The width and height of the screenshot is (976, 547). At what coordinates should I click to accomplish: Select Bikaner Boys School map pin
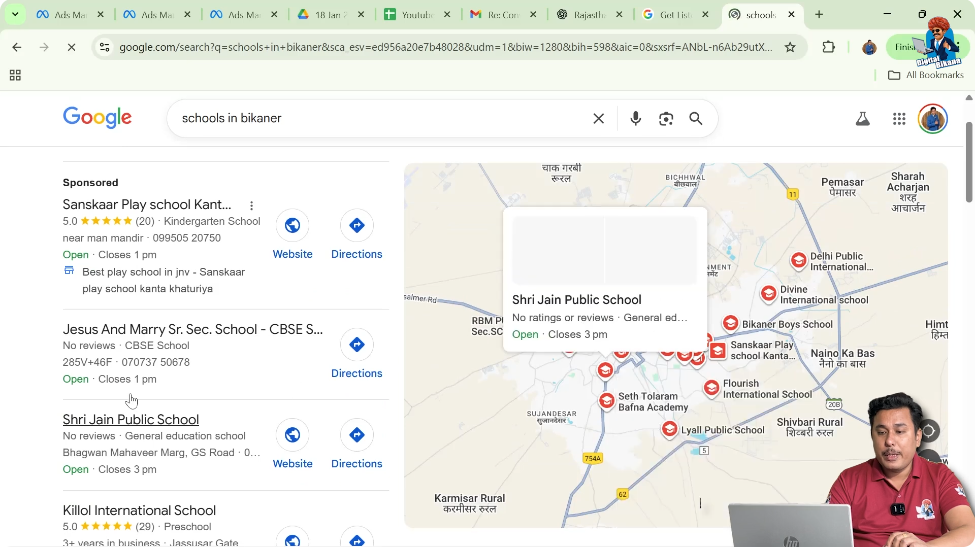731,323
